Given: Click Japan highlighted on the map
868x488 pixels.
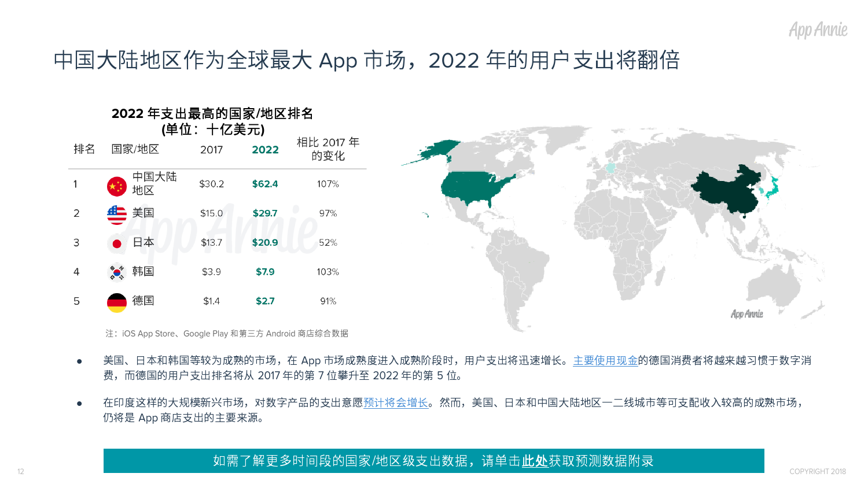Looking at the screenshot, I should coord(773,188).
